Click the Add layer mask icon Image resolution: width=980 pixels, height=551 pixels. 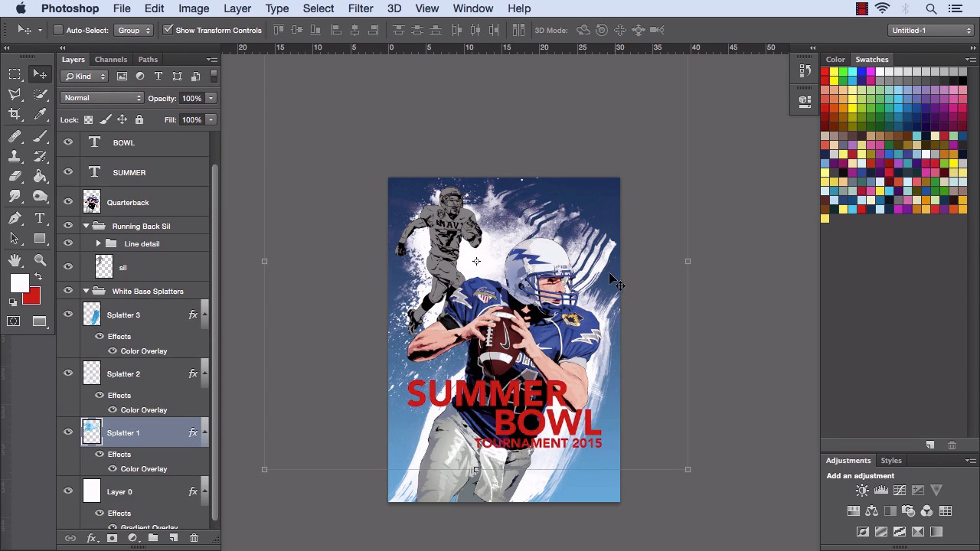pos(112,538)
